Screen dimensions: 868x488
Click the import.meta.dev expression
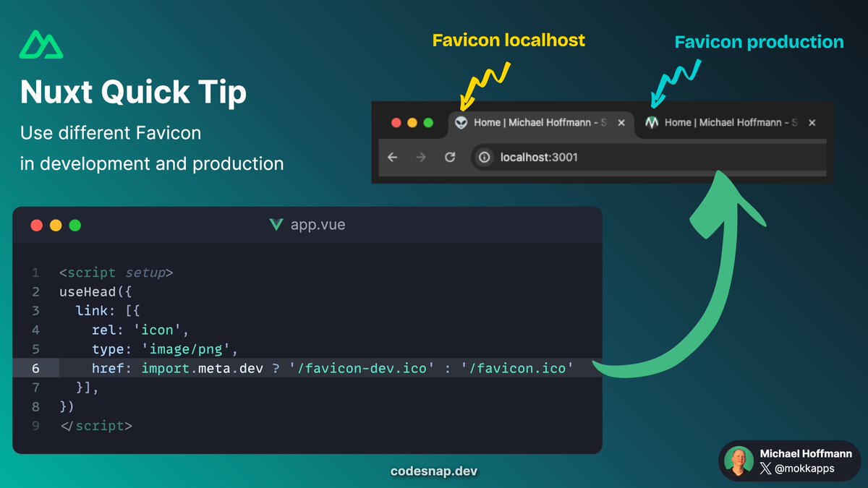click(203, 369)
